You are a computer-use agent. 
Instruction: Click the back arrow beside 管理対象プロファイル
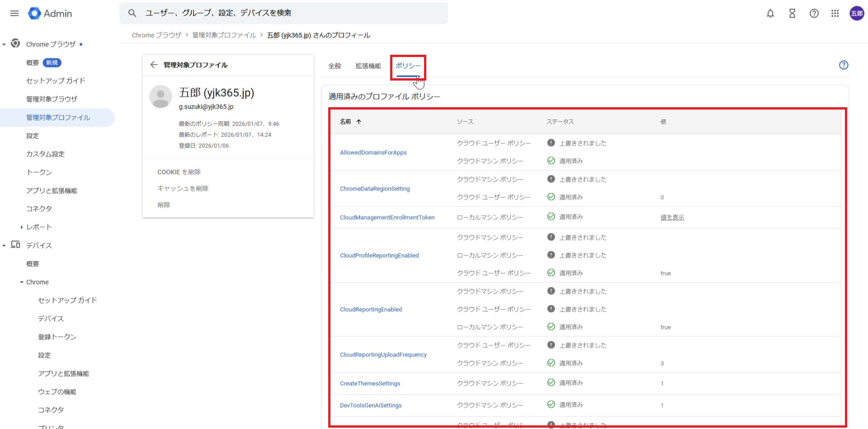click(x=154, y=65)
